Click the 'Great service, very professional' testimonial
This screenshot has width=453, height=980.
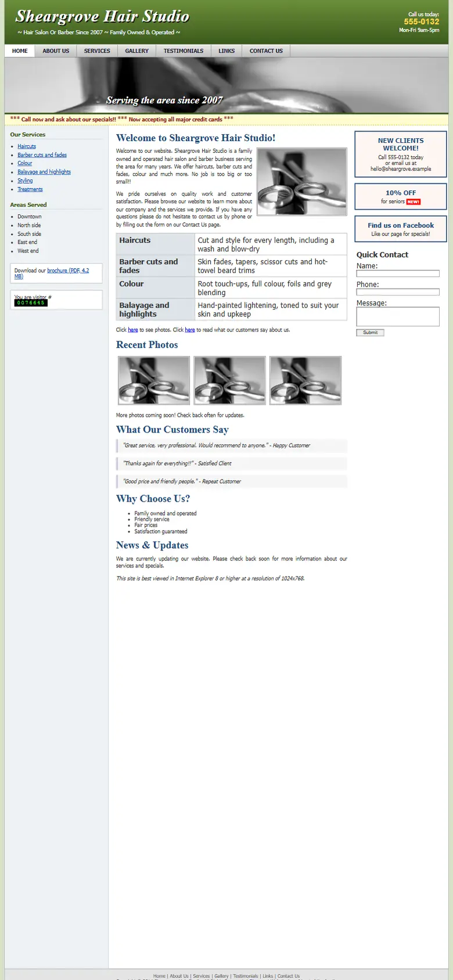click(232, 445)
